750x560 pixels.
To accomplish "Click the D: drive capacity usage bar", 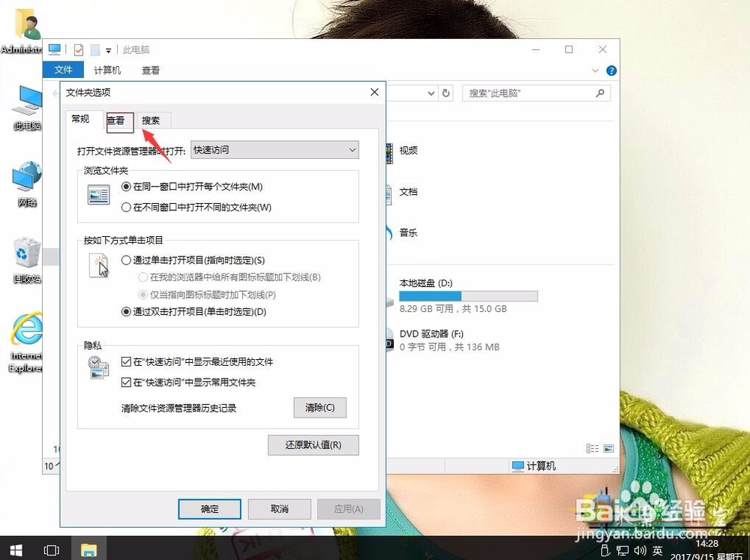I will (468, 297).
